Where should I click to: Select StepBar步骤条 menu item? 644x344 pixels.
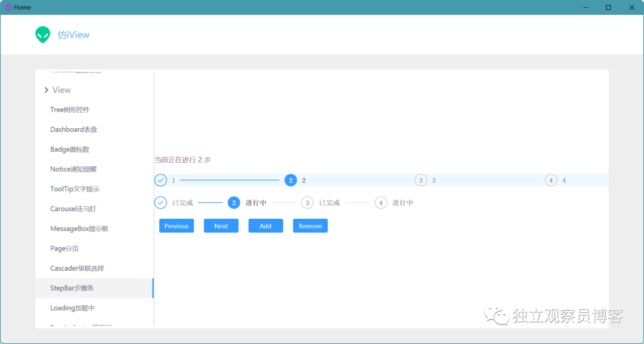pos(94,288)
